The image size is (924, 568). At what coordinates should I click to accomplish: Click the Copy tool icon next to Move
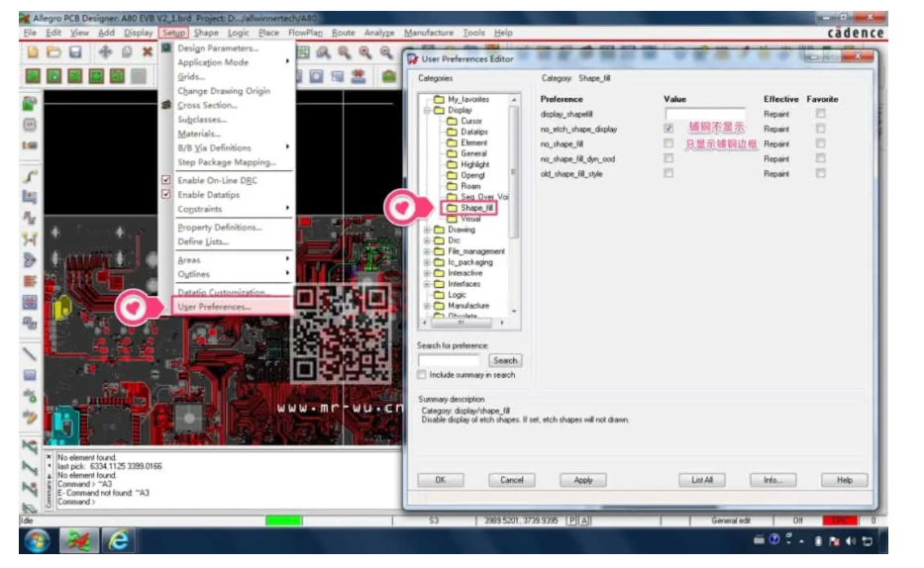(x=126, y=51)
